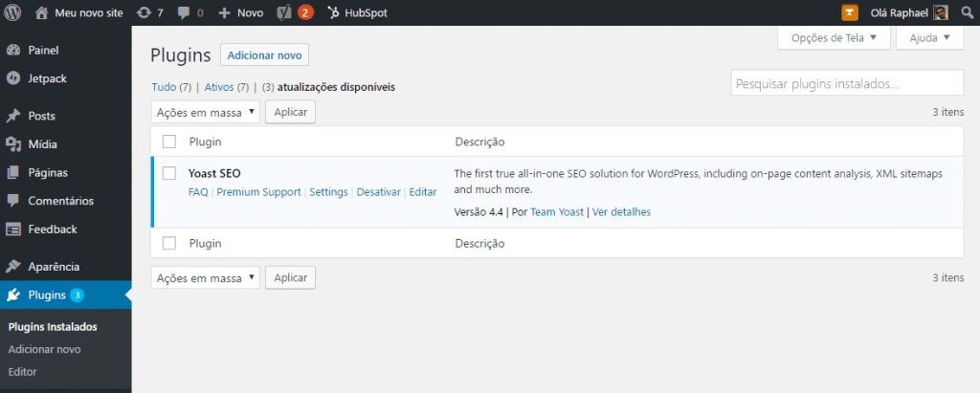The image size is (980, 393).
Task: Expand the Ajuda help panel
Action: click(929, 37)
